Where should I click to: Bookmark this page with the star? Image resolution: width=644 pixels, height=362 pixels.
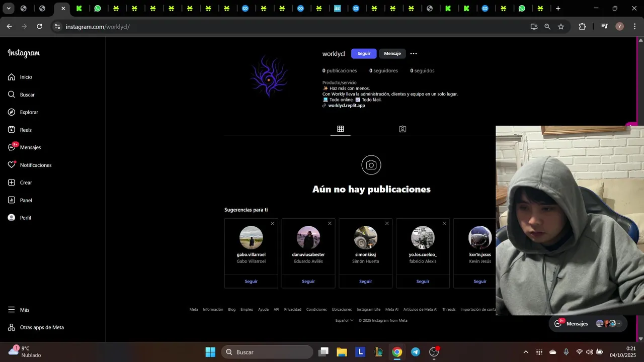[561, 27]
